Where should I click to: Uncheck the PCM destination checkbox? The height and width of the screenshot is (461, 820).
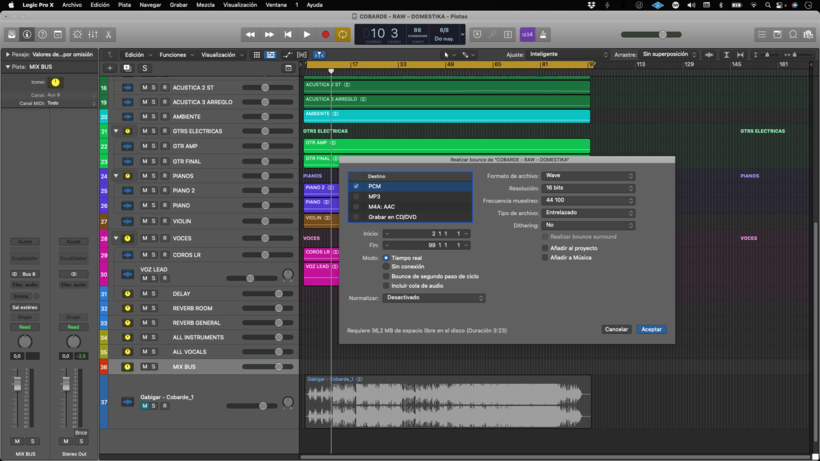(356, 186)
